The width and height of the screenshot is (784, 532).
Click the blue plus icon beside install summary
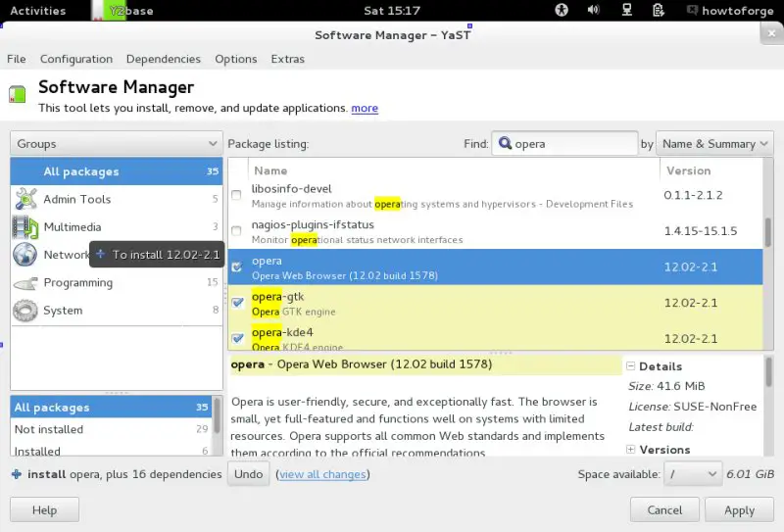click(x=17, y=474)
